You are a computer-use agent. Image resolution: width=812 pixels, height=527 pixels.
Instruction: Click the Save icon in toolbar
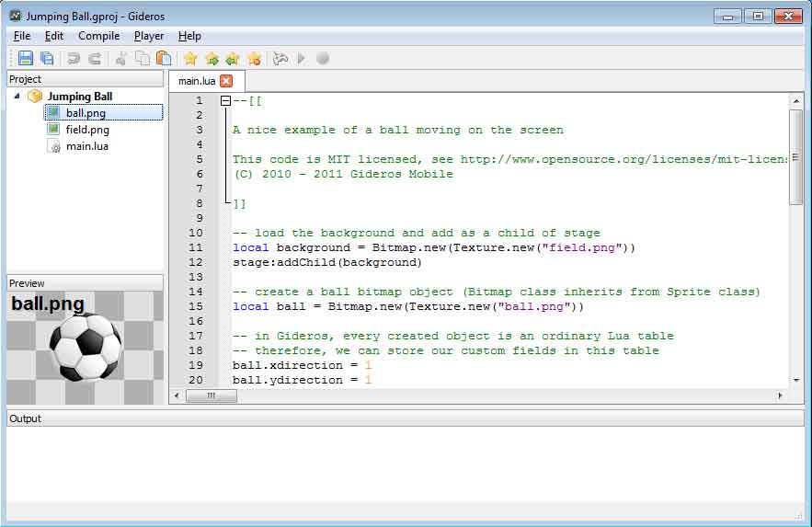click(x=26, y=59)
